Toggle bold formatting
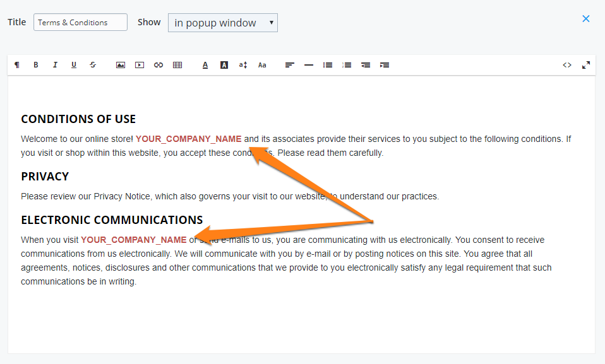 [x=36, y=64]
